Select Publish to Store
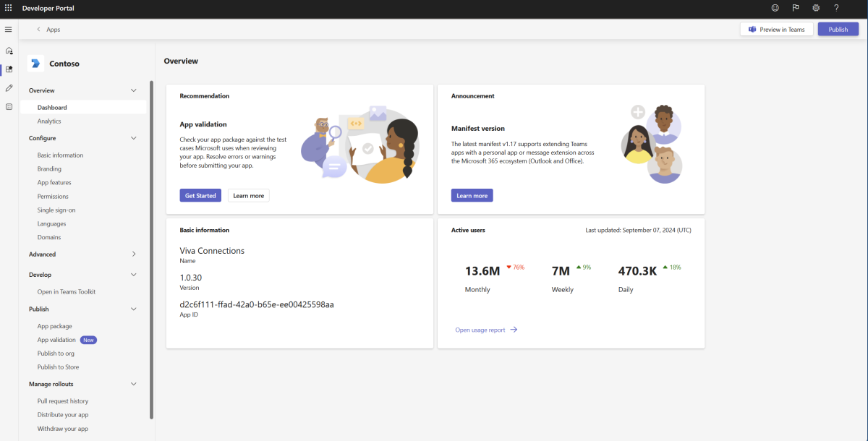Screen dimensions: 868x441 point(58,367)
